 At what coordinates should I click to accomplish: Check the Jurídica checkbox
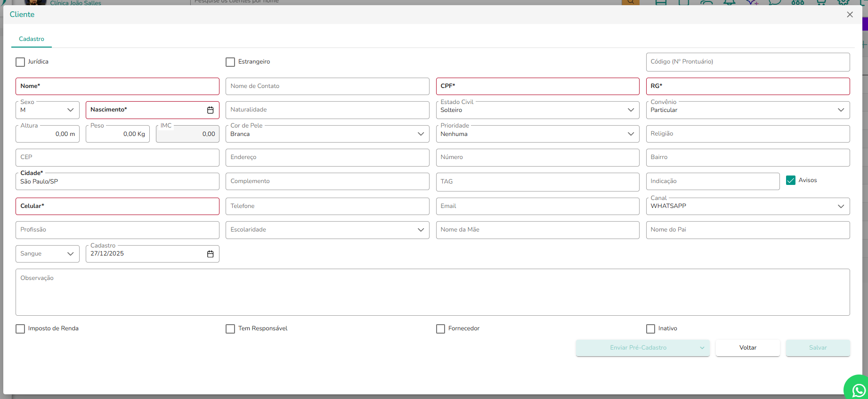(20, 62)
